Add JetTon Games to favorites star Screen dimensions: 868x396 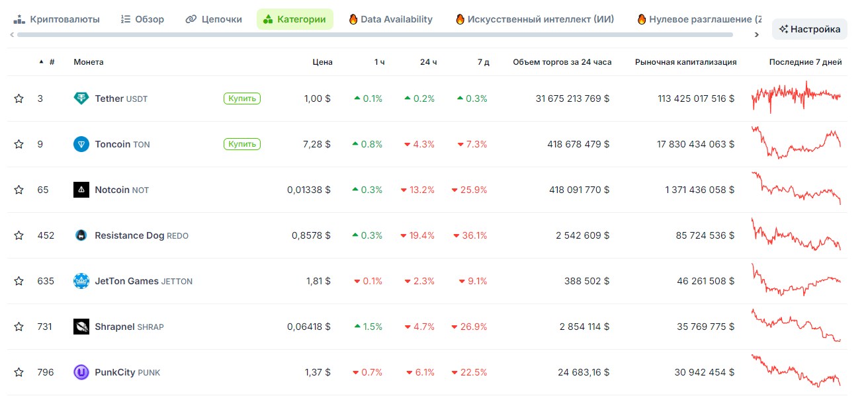tap(19, 281)
